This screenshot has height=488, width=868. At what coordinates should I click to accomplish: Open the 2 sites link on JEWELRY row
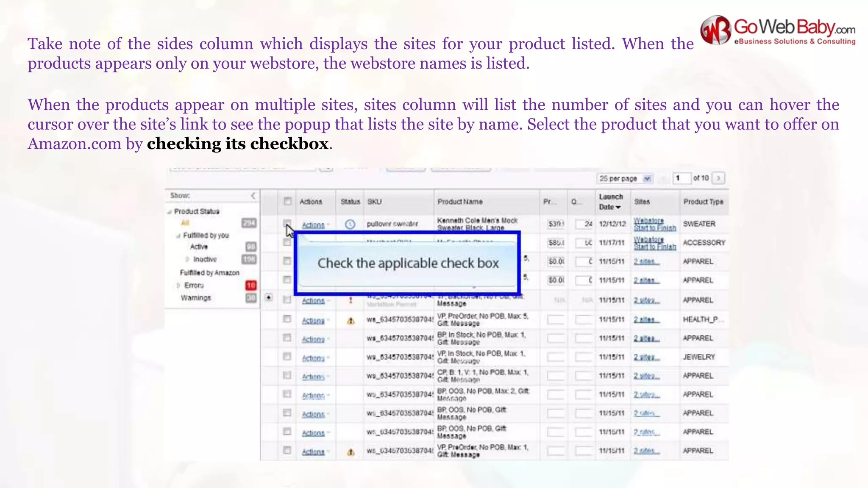646,357
